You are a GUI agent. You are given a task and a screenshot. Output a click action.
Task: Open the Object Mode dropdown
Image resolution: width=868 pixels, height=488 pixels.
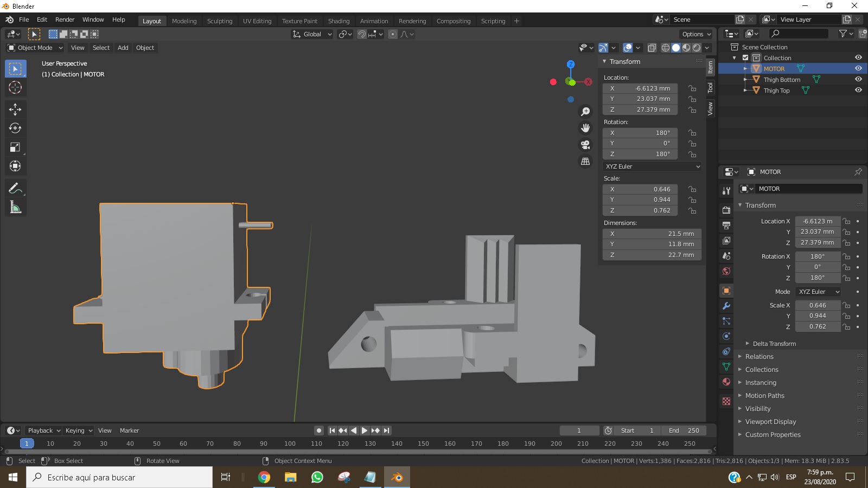click(x=35, y=48)
